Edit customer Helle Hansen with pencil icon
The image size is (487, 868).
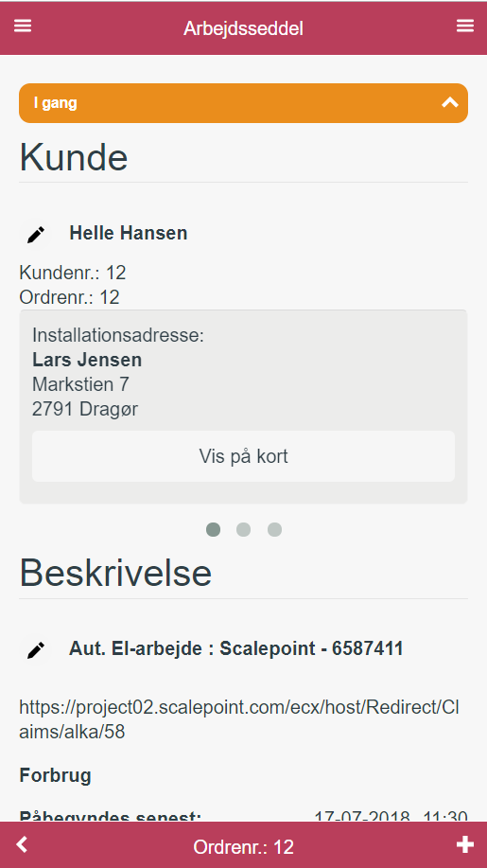click(x=36, y=234)
